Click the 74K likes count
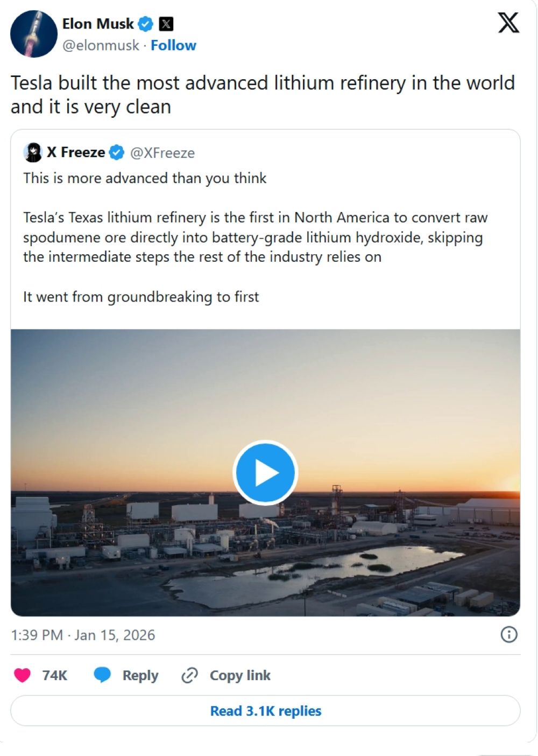 (55, 675)
